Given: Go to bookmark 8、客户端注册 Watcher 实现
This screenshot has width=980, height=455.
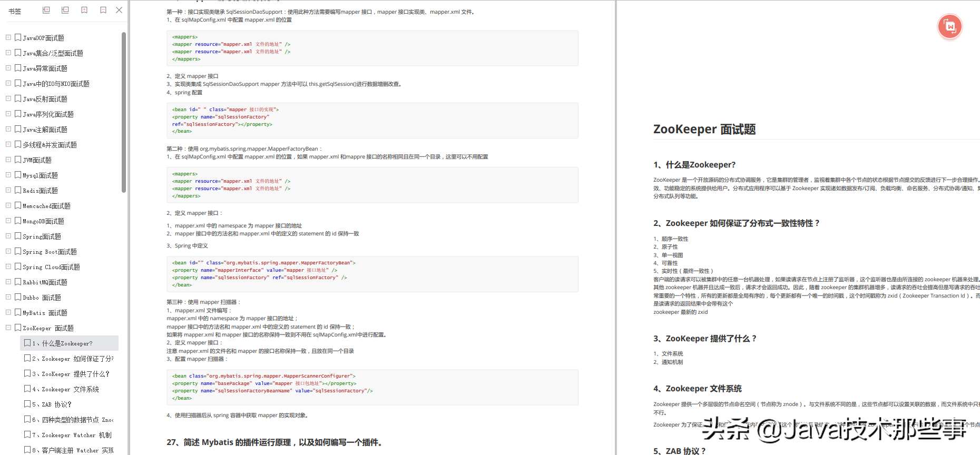Looking at the screenshot, I should pos(73,450).
